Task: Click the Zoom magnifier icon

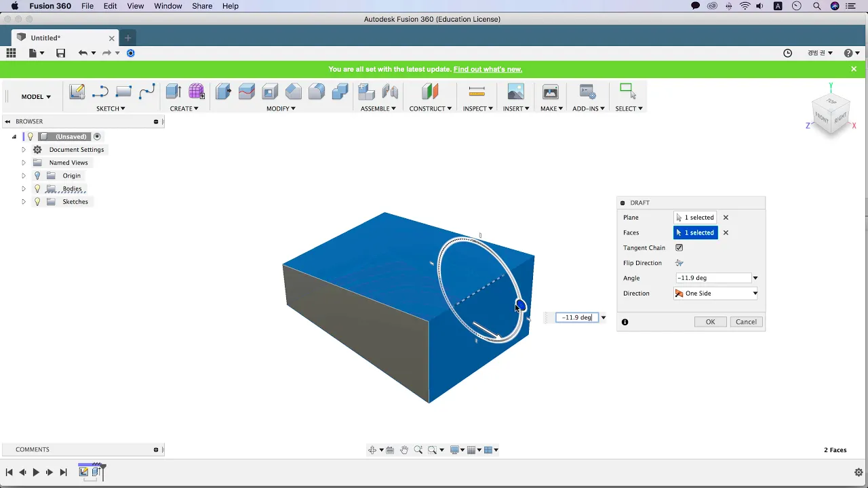Action: pyautogui.click(x=418, y=450)
